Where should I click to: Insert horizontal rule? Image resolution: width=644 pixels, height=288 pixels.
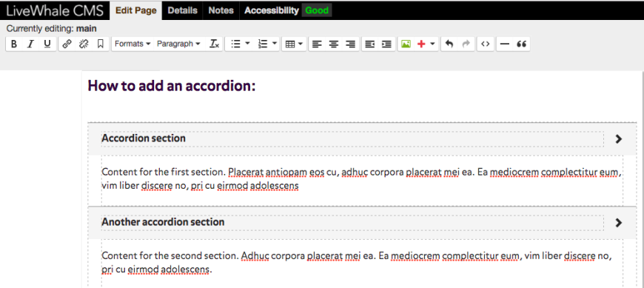(x=505, y=44)
